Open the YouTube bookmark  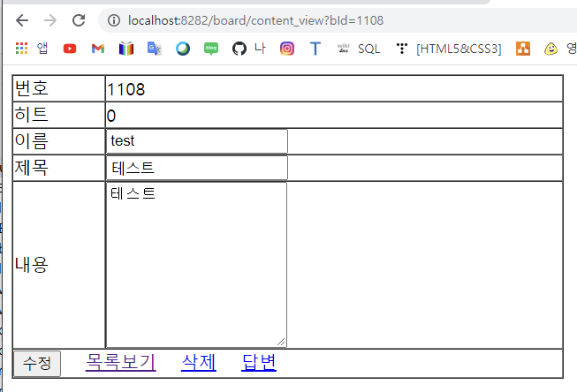(70, 49)
